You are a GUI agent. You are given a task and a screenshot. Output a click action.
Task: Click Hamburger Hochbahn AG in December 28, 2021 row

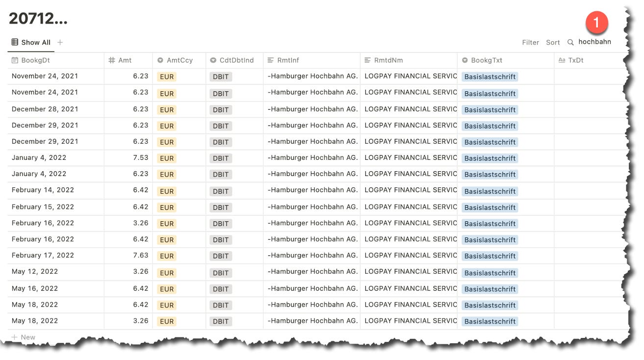point(313,109)
